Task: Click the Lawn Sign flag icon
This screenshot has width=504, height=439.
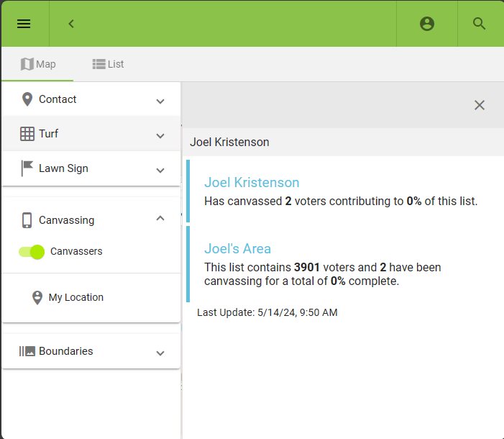Action: (x=27, y=168)
